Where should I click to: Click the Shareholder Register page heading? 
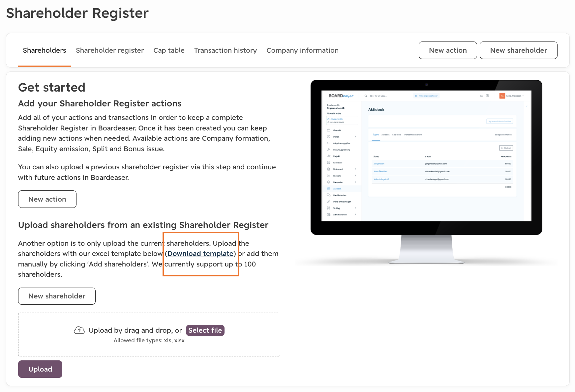[x=77, y=13]
